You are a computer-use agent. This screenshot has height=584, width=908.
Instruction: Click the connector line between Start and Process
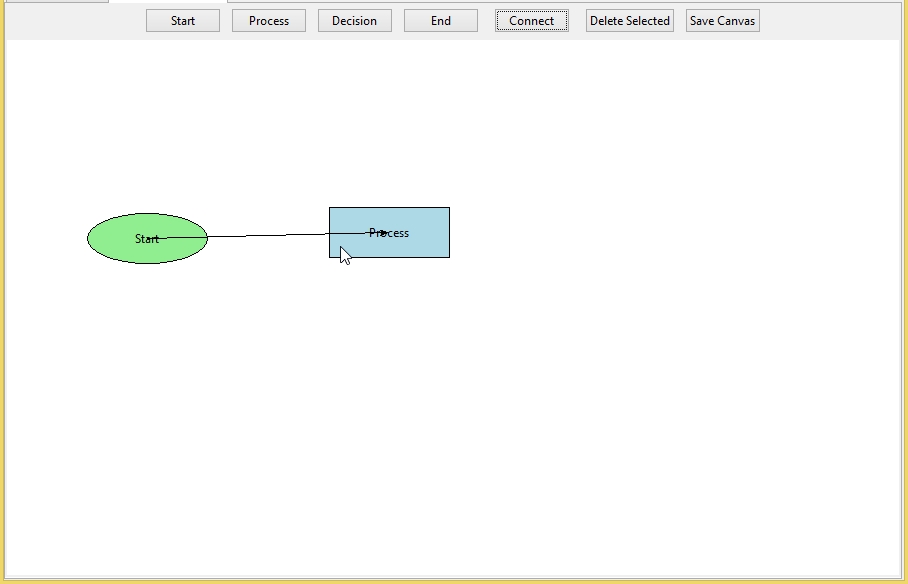click(268, 236)
